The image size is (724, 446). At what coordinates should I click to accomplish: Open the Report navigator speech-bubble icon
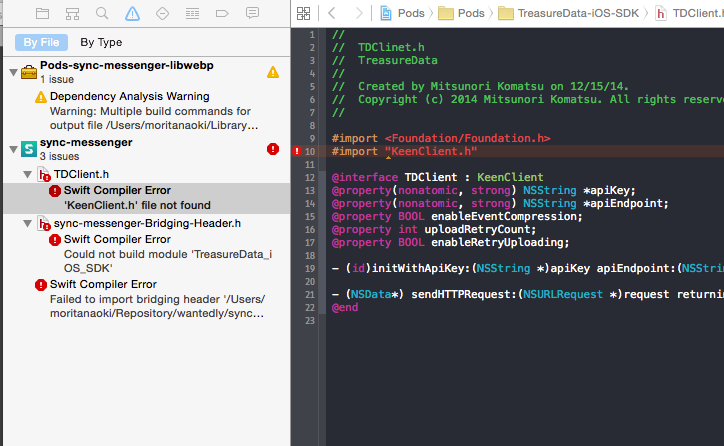point(252,13)
